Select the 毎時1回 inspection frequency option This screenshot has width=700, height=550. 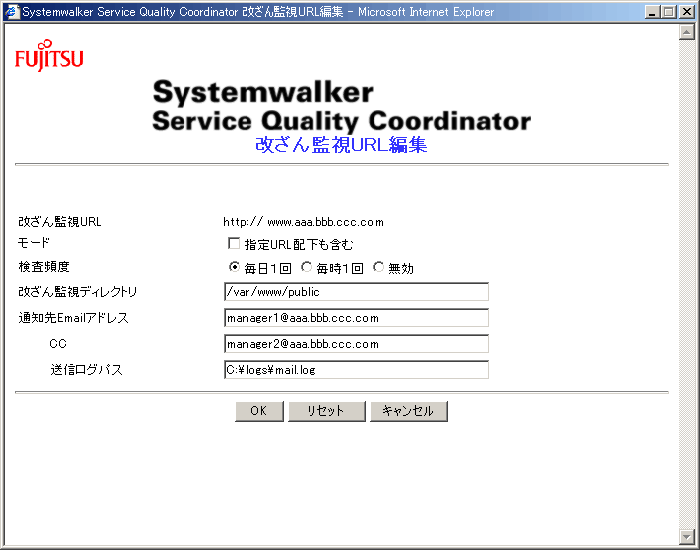click(x=306, y=268)
